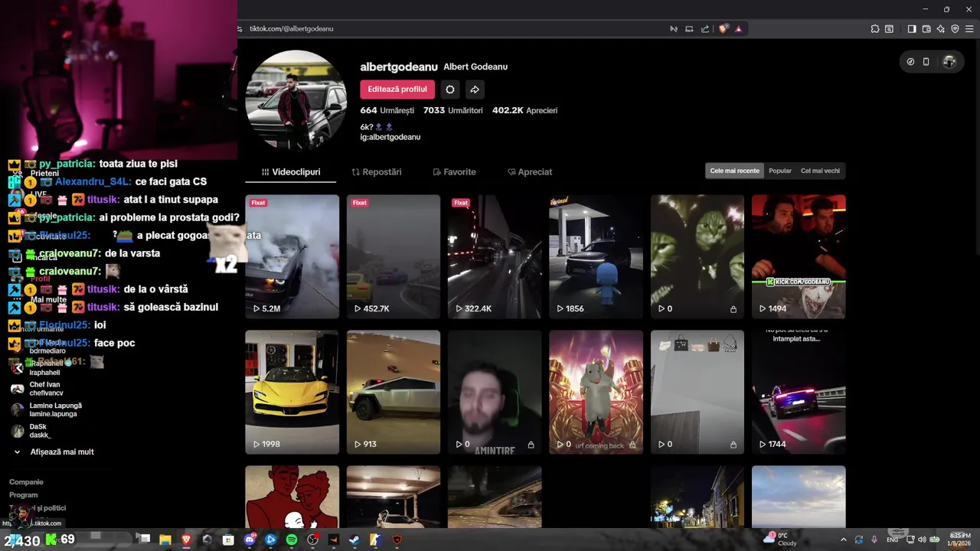Switch to Videoclipuri tab
Screen dimensions: 980x551
[291, 172]
